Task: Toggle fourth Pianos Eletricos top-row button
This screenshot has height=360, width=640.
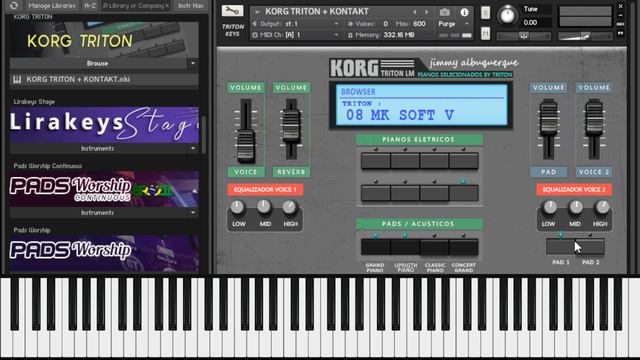Action: click(464, 161)
